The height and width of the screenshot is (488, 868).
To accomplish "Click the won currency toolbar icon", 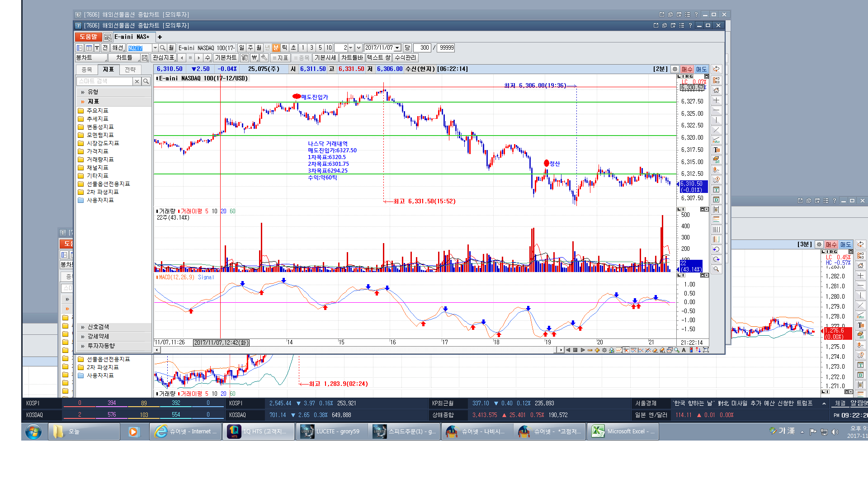I will click(255, 58).
